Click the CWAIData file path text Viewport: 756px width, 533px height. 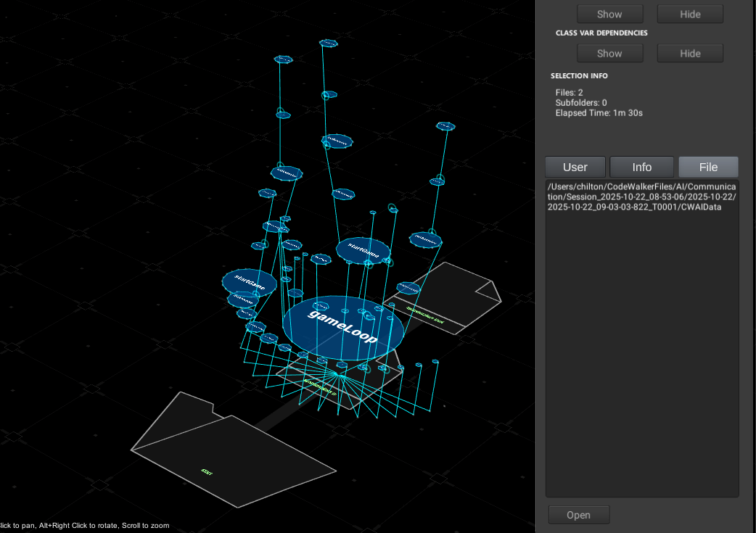coord(641,197)
